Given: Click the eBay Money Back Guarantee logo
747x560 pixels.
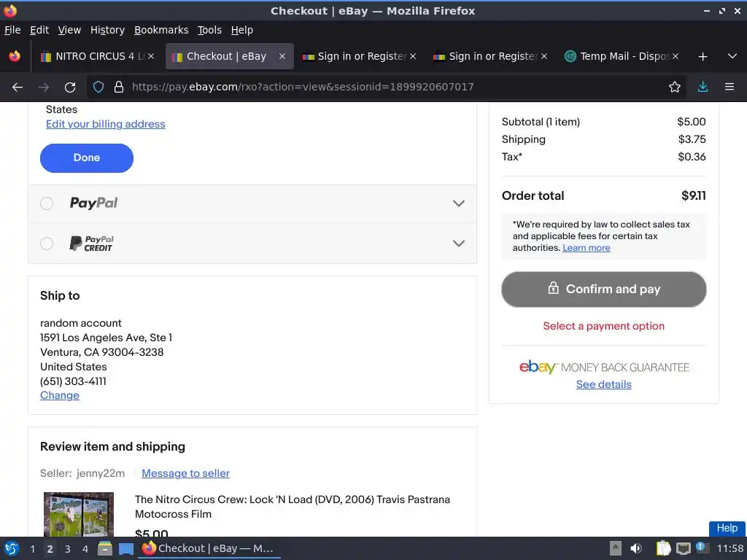Looking at the screenshot, I should (x=603, y=367).
